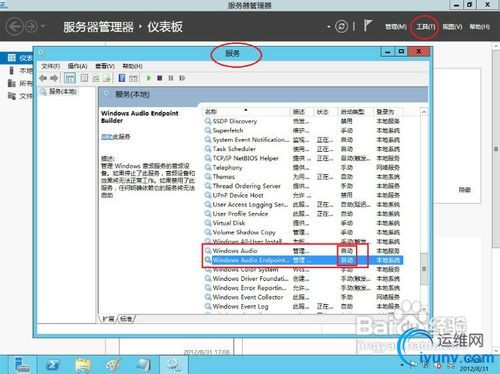Image resolution: width=500 pixels, height=374 pixels.
Task: Open 视图(V) menu in Server Manager
Action: (452, 27)
